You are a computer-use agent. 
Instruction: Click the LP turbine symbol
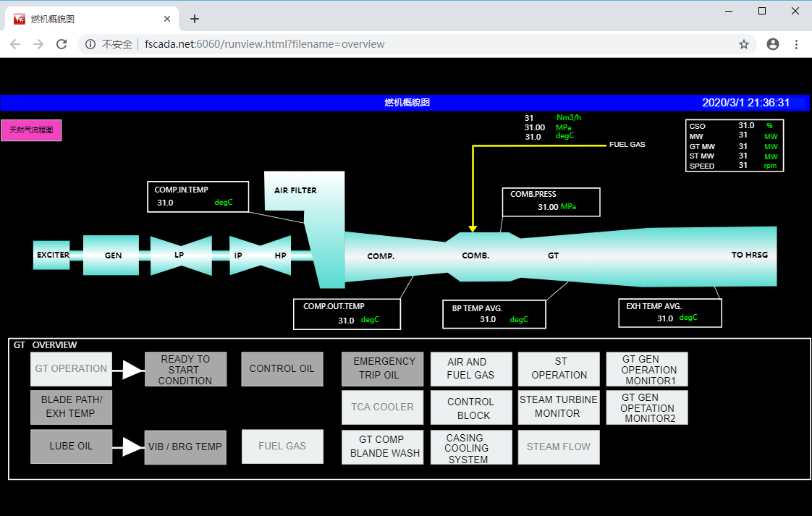[x=181, y=255]
